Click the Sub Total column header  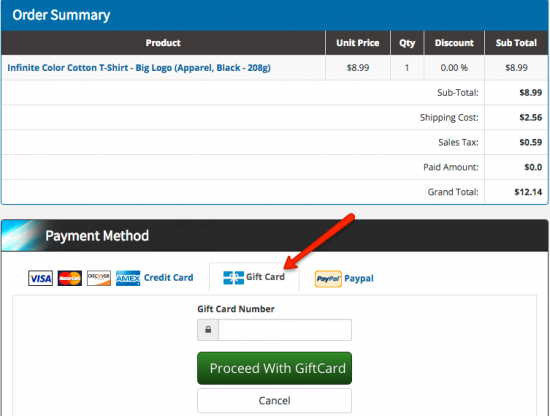coord(516,43)
